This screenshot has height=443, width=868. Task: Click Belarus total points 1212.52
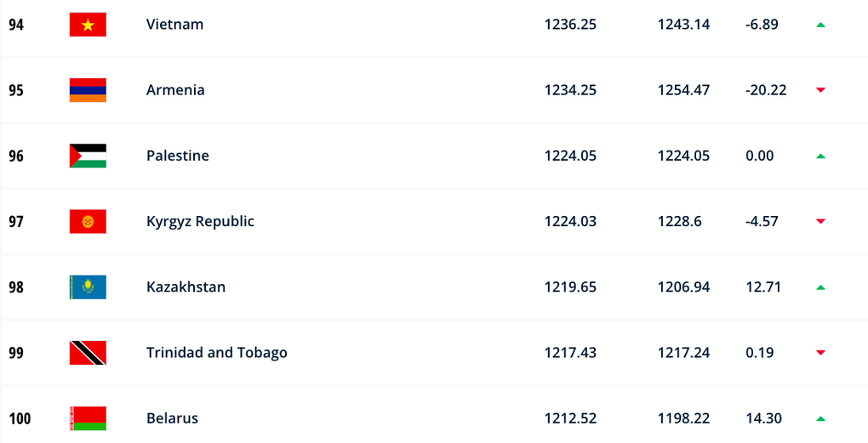[570, 418]
